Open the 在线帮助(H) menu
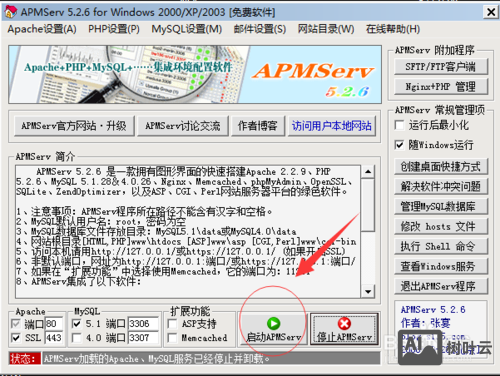 (x=393, y=29)
